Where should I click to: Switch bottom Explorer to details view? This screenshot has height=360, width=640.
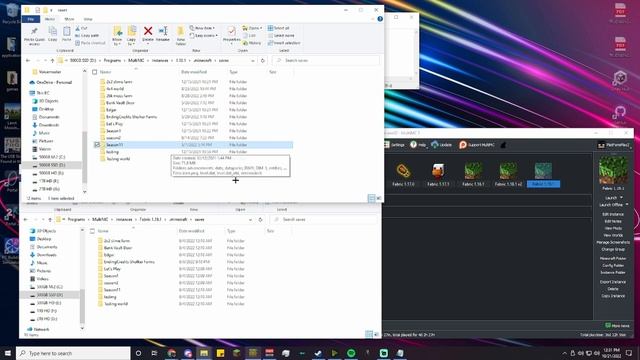[x=369, y=333]
